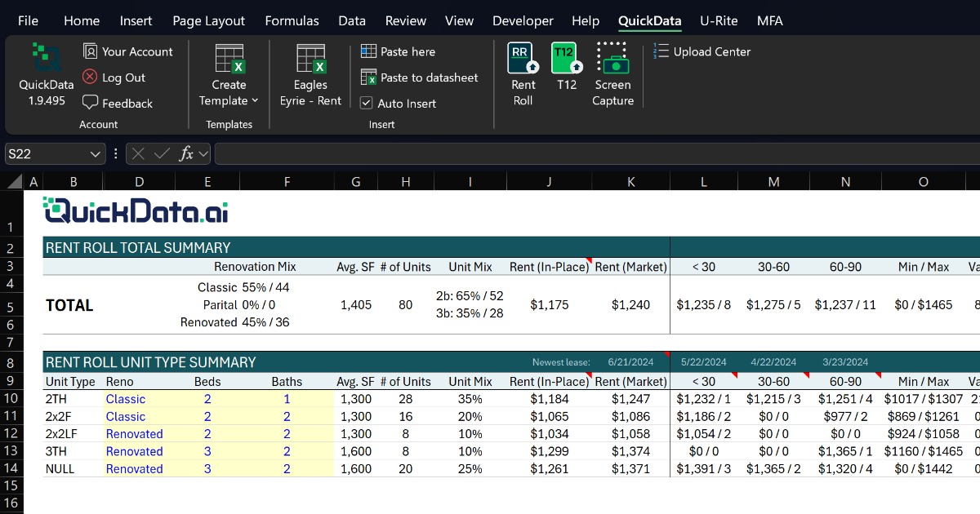This screenshot has height=514, width=980.
Task: Select the 6/21/2024 newest lease date
Action: [x=631, y=362]
